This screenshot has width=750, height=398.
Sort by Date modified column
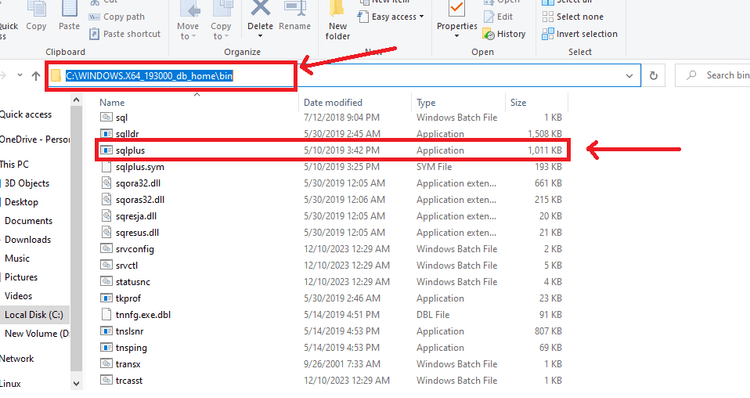click(x=333, y=102)
